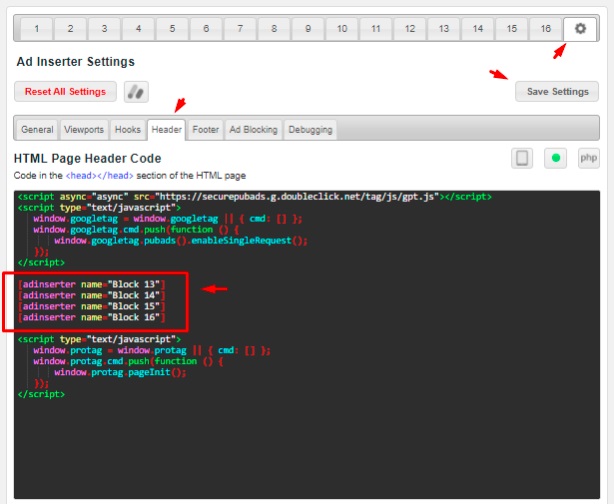Open block tab 6
614x504 pixels.
tap(206, 29)
